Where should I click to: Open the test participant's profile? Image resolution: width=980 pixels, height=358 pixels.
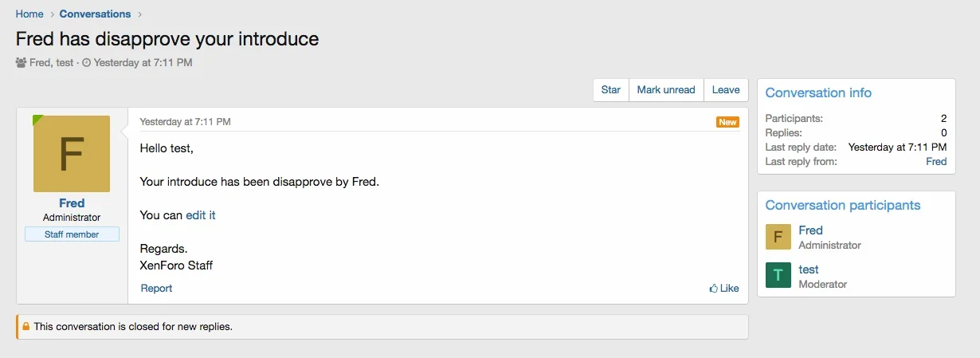tap(809, 269)
